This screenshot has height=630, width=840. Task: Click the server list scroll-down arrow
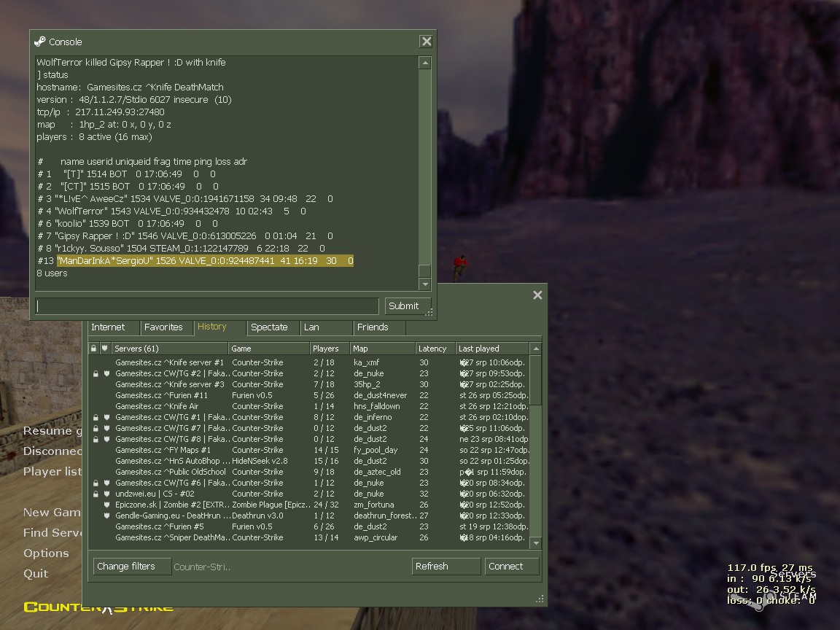tap(536, 543)
